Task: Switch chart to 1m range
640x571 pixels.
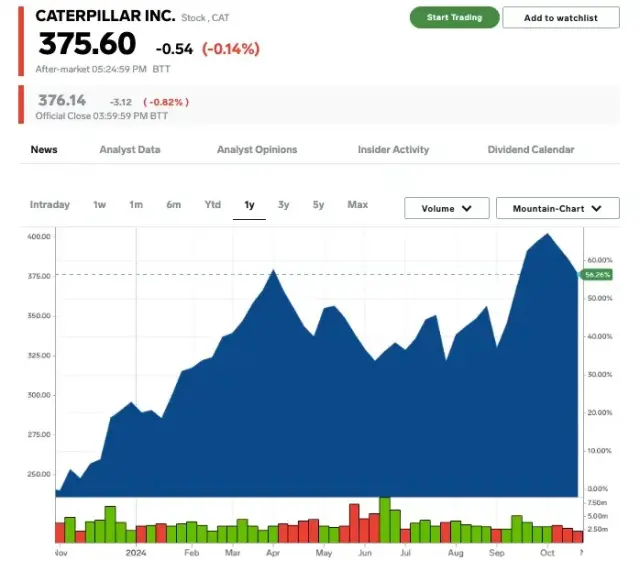Action: (x=136, y=205)
